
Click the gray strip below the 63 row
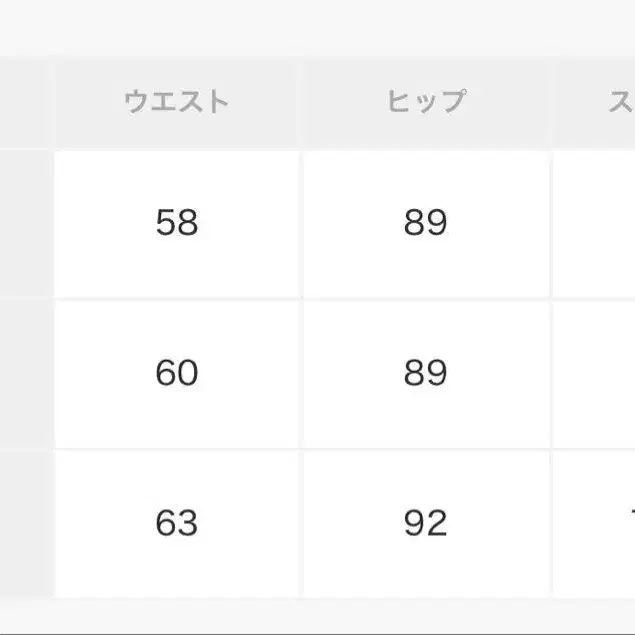click(x=317, y=612)
